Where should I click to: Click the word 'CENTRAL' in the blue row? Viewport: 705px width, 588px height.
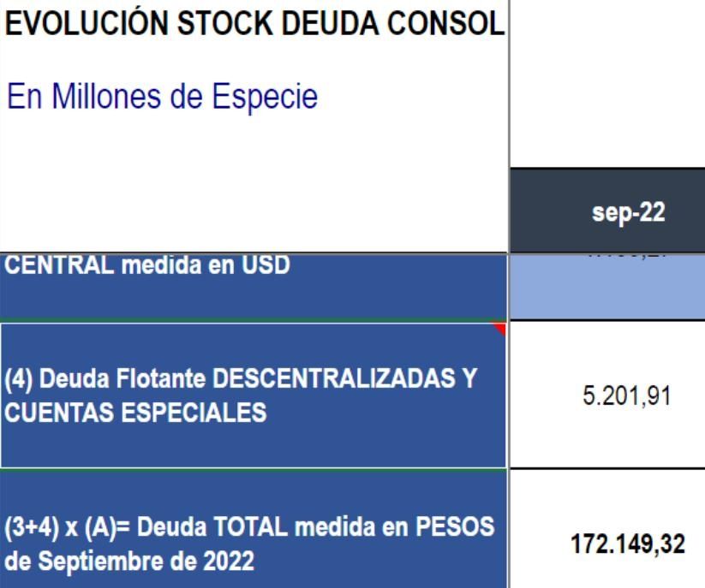pyautogui.click(x=52, y=266)
